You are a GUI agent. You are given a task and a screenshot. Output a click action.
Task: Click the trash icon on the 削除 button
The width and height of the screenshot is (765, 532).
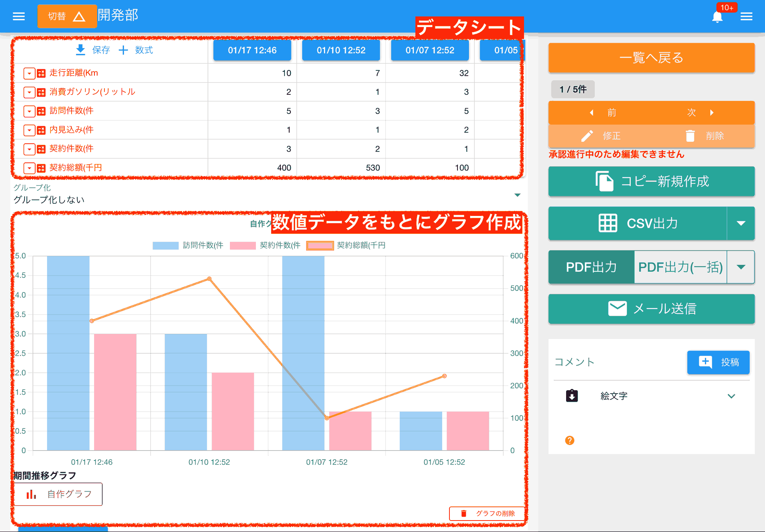690,136
